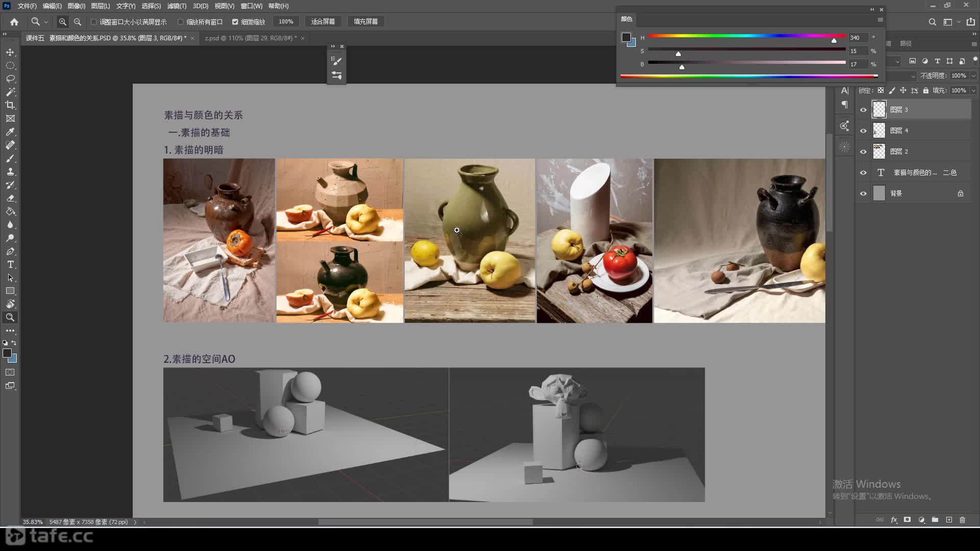This screenshot has width=980, height=551.
Task: Select the Lasso tool
Action: click(10, 79)
